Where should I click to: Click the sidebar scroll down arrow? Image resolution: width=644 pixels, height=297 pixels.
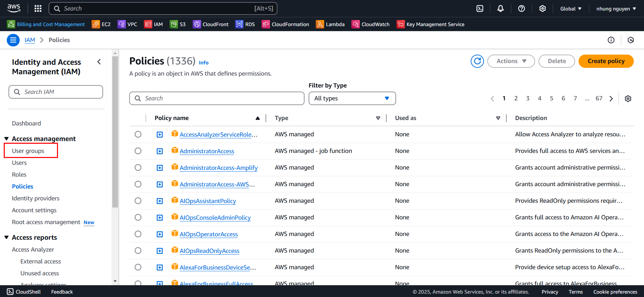115,281
